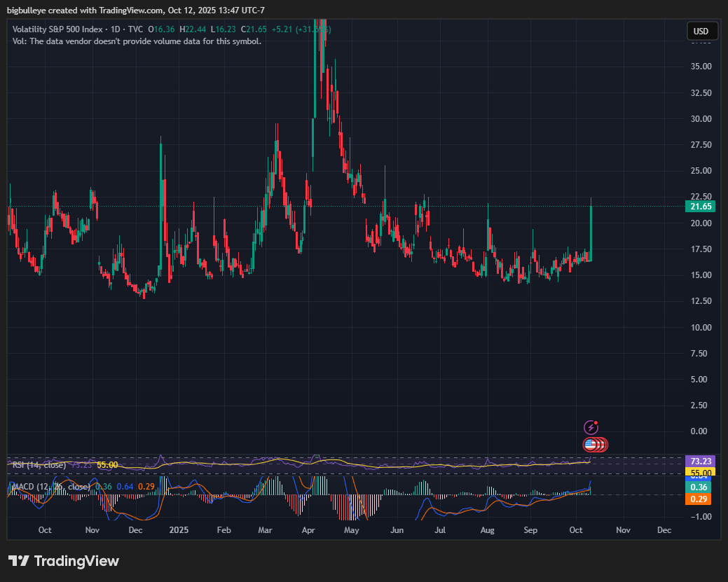The height and width of the screenshot is (582, 728).
Task: Click the US flag economic event icon
Action: (591, 445)
